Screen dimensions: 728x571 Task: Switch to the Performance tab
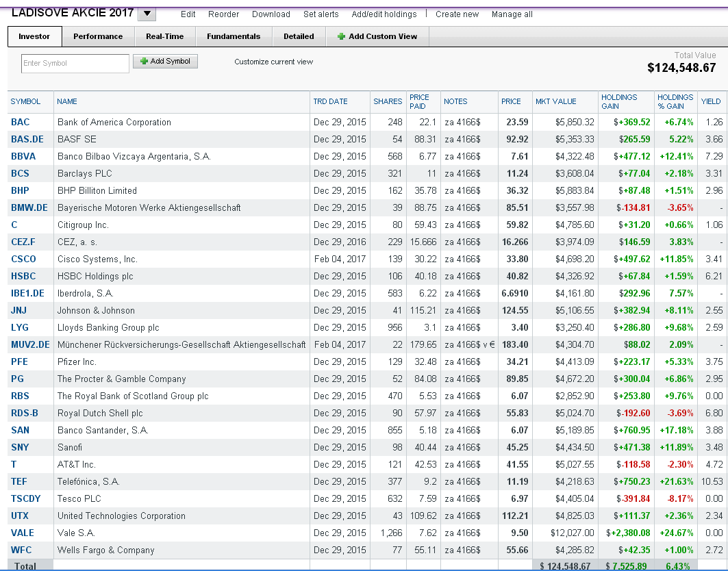[x=98, y=36]
